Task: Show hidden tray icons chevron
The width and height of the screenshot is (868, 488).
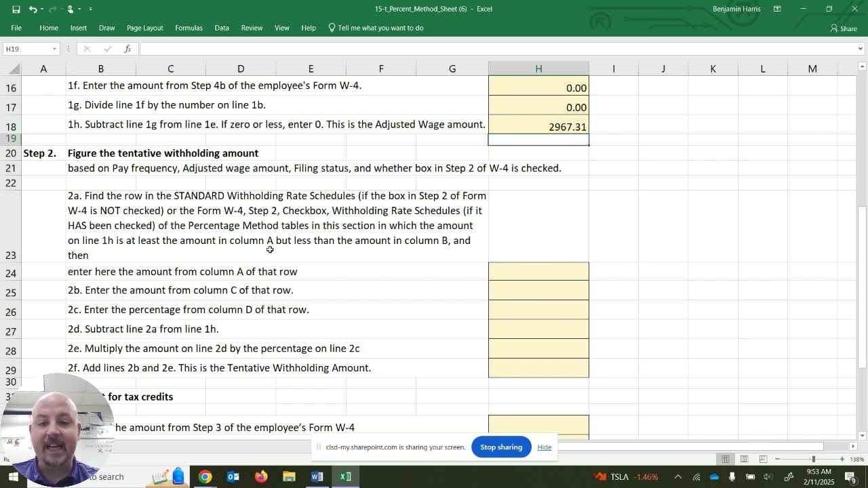Action: tap(677, 477)
